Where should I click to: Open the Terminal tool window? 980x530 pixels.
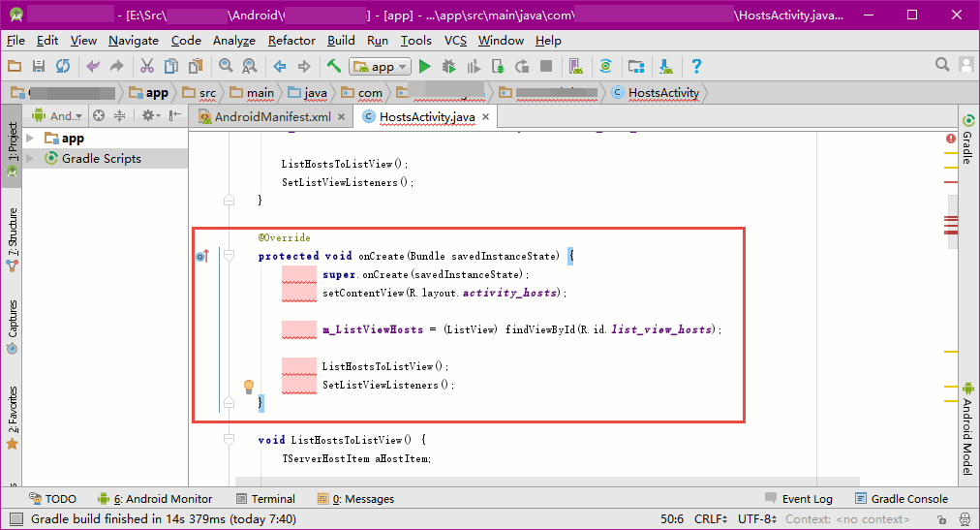point(265,499)
